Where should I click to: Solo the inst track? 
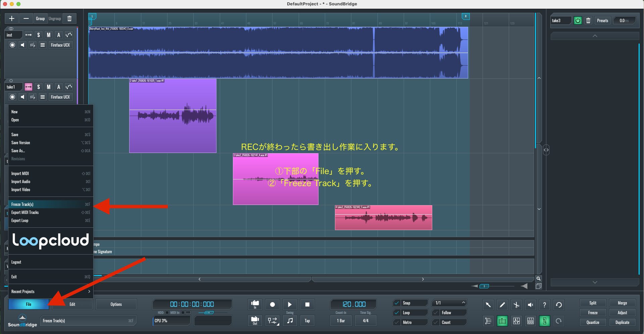[x=39, y=35]
